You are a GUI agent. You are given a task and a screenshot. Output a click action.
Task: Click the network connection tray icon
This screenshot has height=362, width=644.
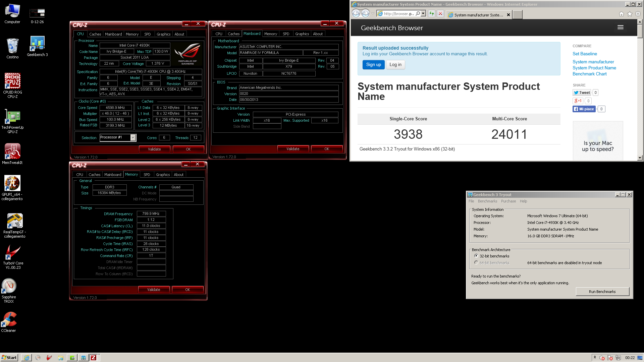[618, 358]
